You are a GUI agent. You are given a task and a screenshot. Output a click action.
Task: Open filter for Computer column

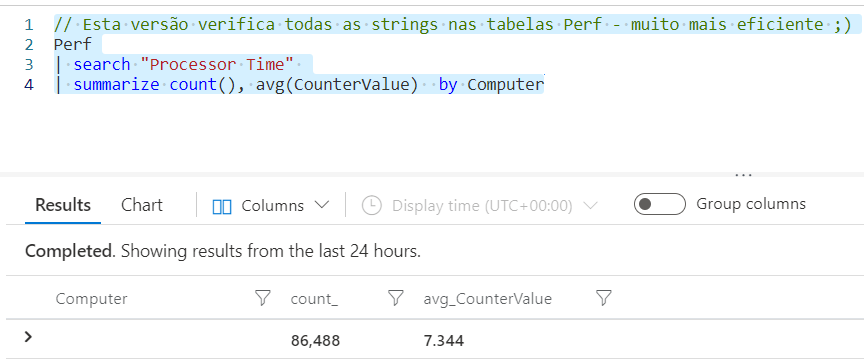[263, 299]
